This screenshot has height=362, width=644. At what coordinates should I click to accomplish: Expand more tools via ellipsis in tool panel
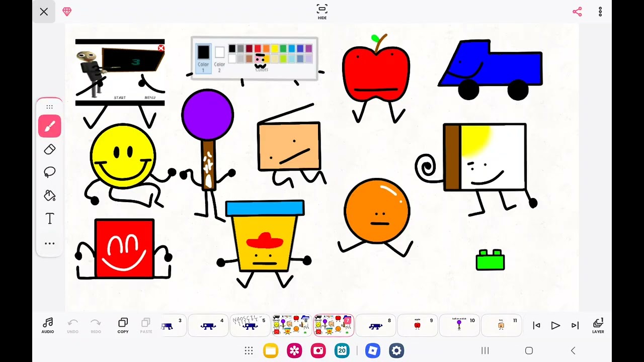[x=49, y=243]
